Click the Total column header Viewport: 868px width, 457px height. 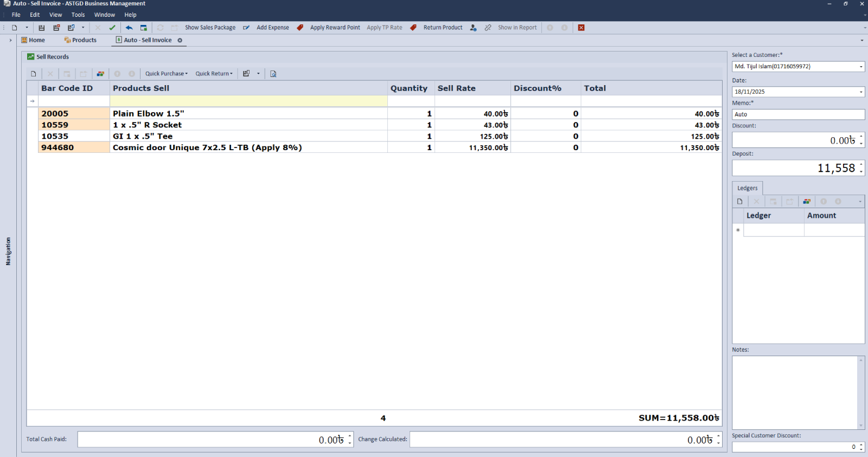(x=651, y=88)
